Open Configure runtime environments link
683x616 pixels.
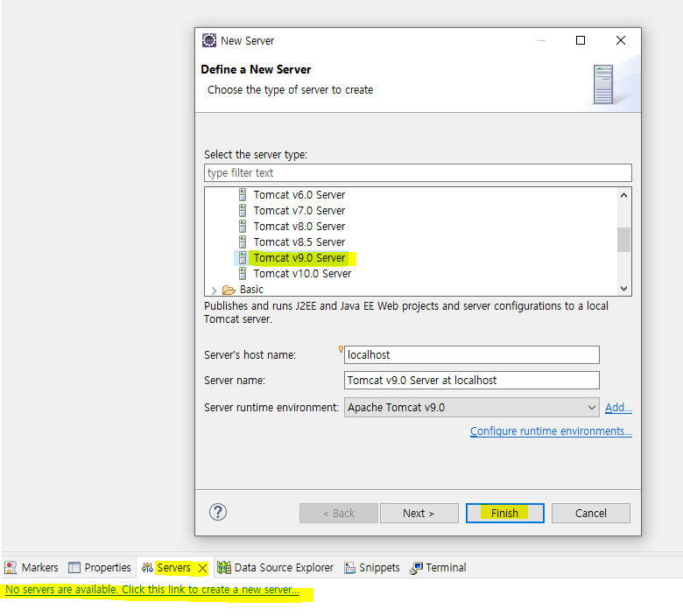(x=551, y=431)
